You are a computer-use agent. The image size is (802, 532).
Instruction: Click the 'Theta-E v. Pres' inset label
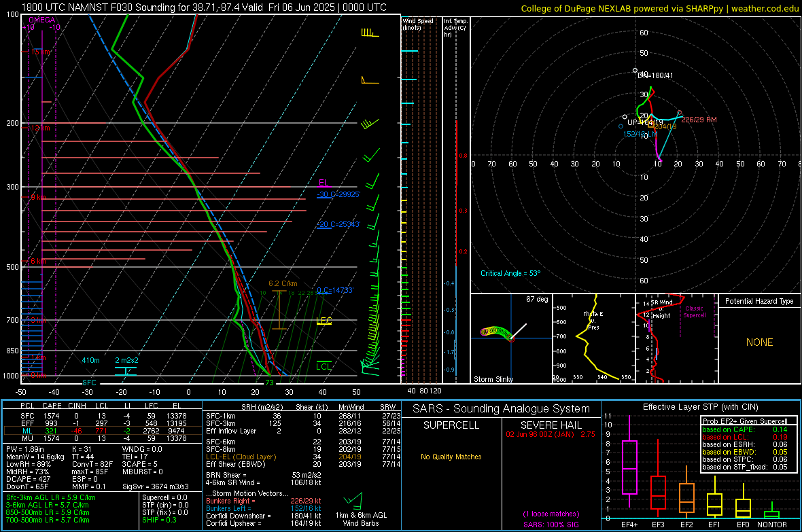pyautogui.click(x=593, y=320)
